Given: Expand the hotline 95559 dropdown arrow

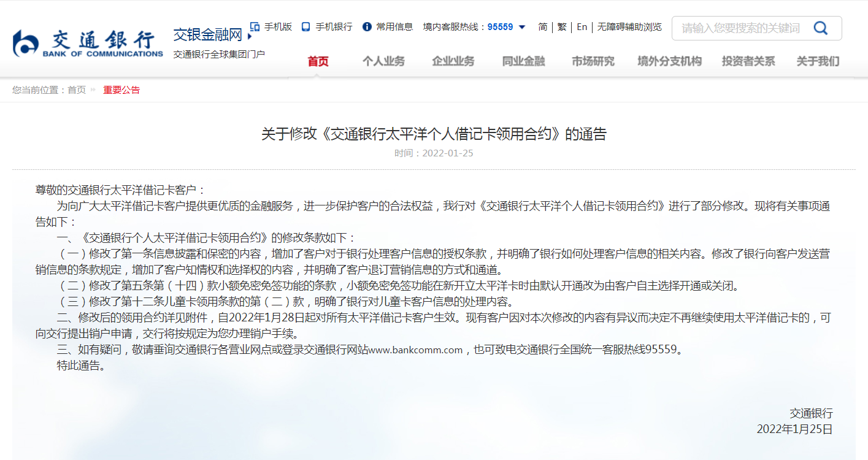Looking at the screenshot, I should tap(522, 27).
